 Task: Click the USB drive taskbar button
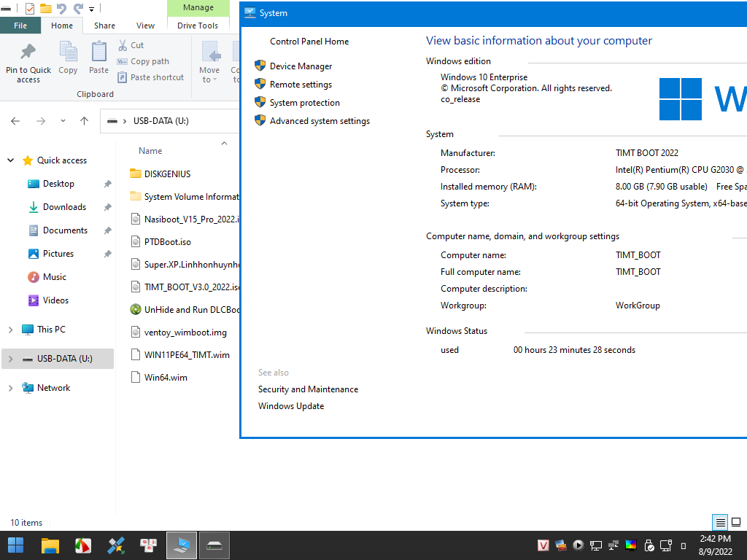(214, 545)
